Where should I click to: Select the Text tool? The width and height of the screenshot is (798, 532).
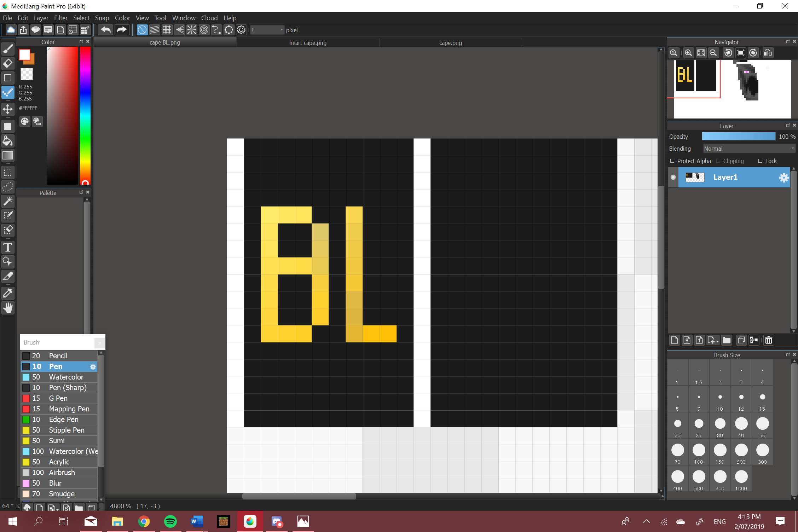[x=8, y=247]
